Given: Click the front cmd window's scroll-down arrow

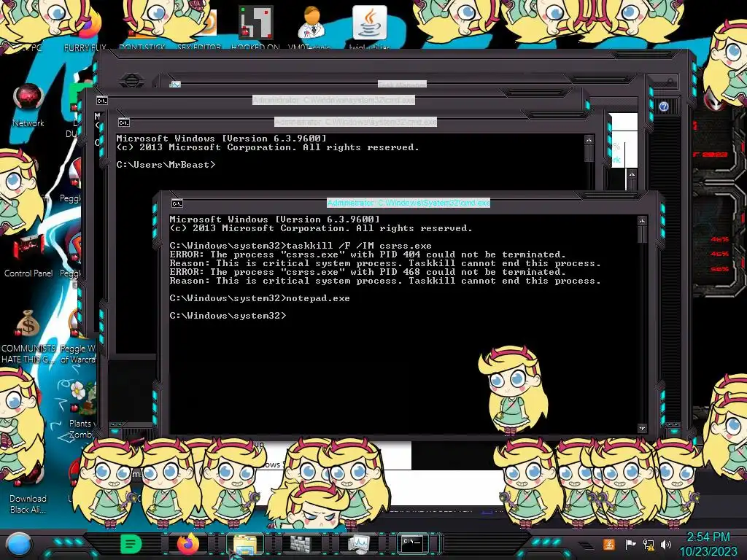Looking at the screenshot, I should click(x=642, y=428).
